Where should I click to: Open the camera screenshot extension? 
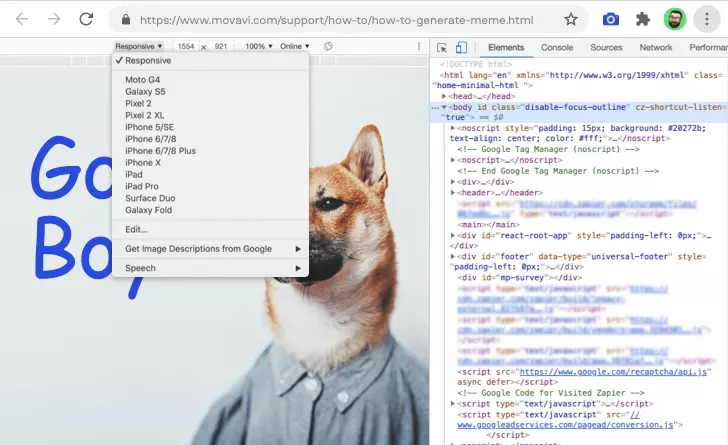pos(611,20)
